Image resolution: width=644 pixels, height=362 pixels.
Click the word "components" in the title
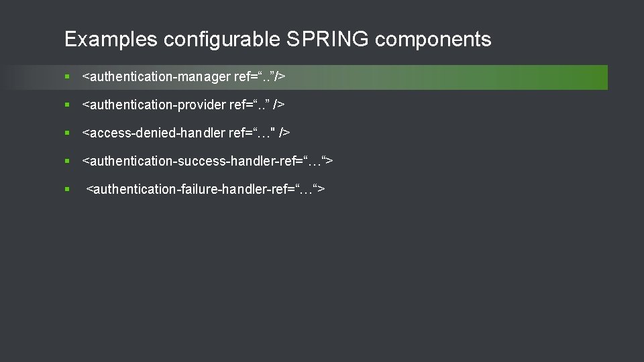click(433, 40)
